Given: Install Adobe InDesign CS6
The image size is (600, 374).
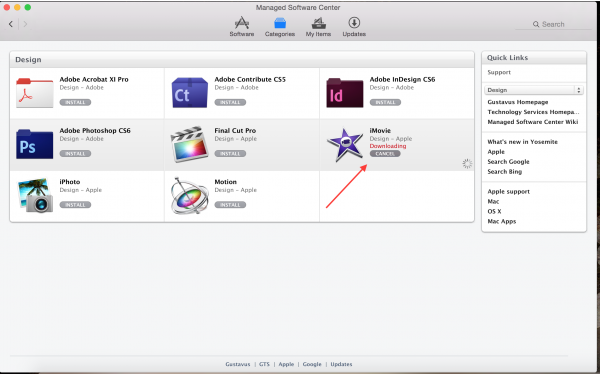Looking at the screenshot, I should point(385,103).
